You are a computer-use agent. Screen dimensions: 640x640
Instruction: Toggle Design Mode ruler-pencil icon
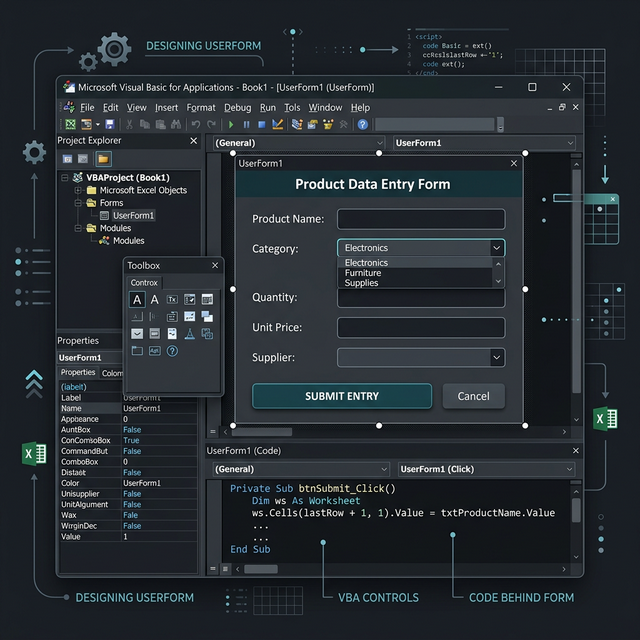tap(278, 124)
